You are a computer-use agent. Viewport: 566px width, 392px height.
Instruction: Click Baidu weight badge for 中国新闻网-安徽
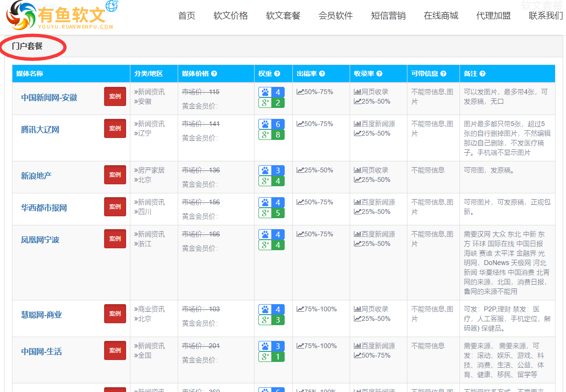(271, 92)
